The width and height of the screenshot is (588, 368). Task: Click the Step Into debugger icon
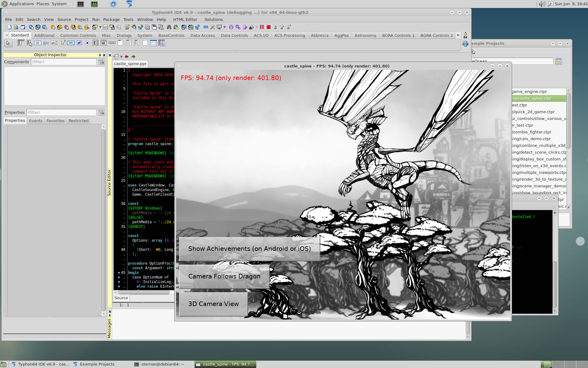coord(275,27)
